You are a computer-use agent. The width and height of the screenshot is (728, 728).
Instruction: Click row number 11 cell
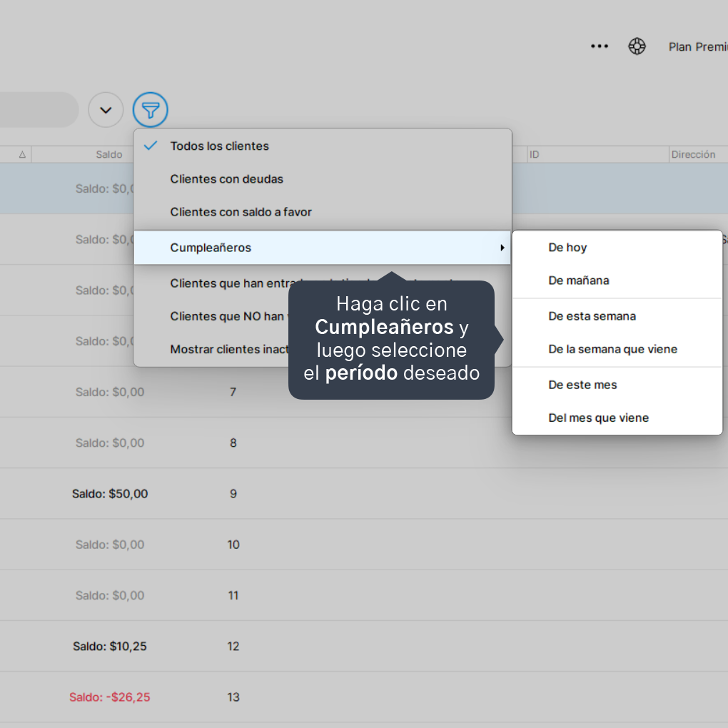[233, 595]
